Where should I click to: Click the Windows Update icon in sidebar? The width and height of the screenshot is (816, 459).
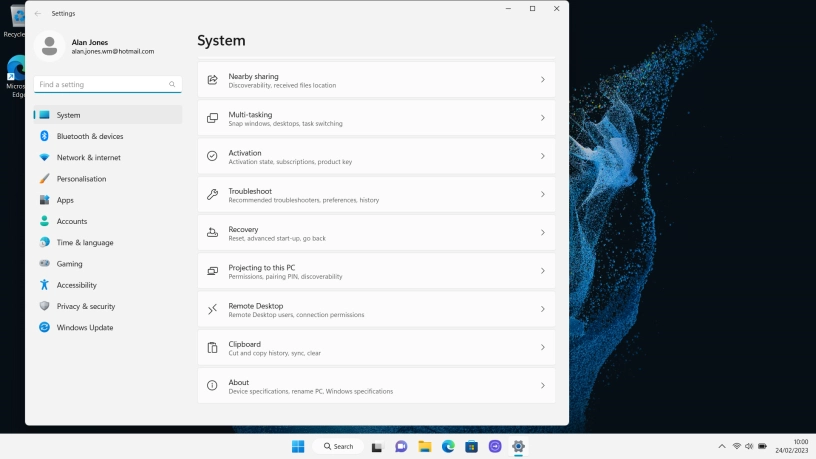(44, 327)
